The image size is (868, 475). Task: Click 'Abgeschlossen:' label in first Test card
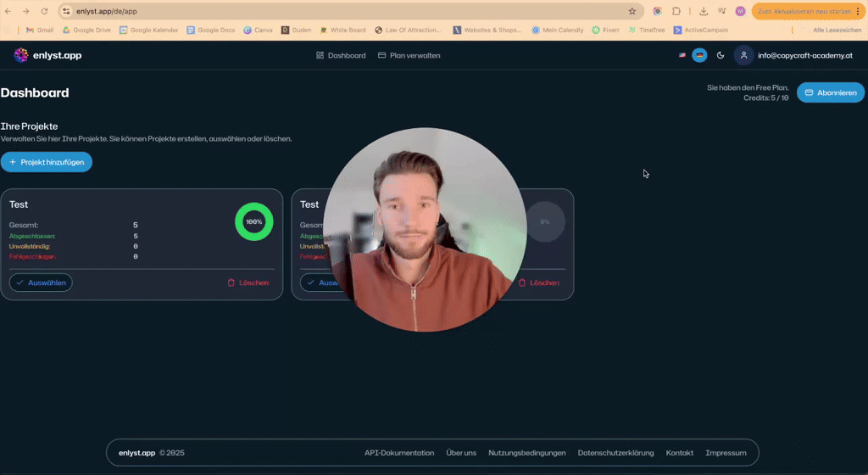pos(32,236)
